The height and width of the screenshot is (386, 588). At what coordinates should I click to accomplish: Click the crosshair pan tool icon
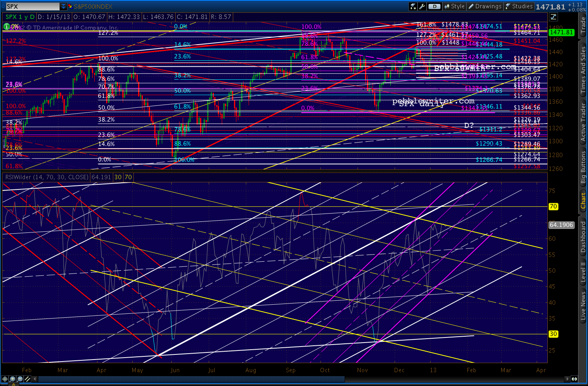coord(5,379)
